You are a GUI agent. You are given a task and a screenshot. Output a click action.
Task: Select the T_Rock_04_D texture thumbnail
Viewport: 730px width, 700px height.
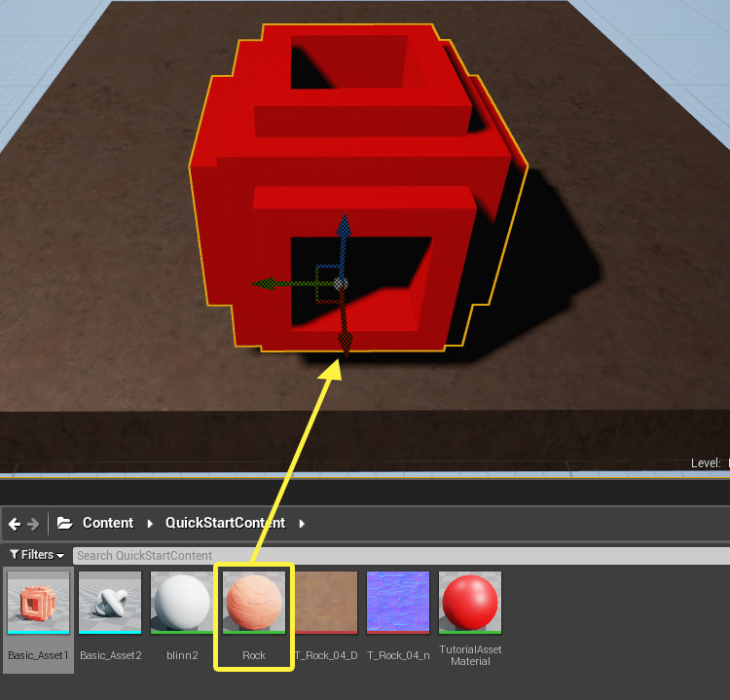coord(326,603)
